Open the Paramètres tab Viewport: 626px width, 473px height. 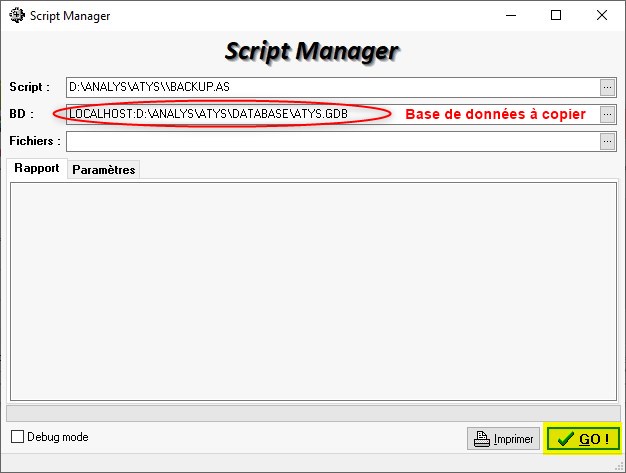tap(103, 170)
